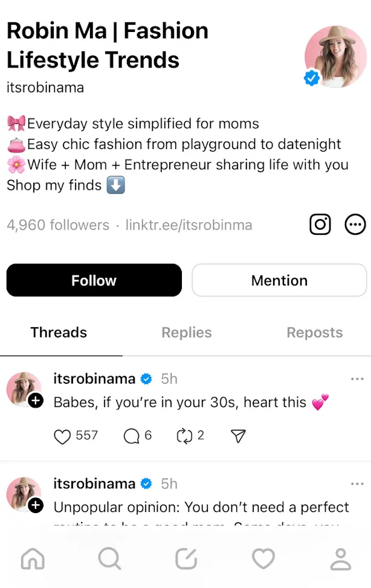Image resolution: width=371 pixels, height=588 pixels.
Task: Follow the itsrobinama account
Action: (x=94, y=280)
